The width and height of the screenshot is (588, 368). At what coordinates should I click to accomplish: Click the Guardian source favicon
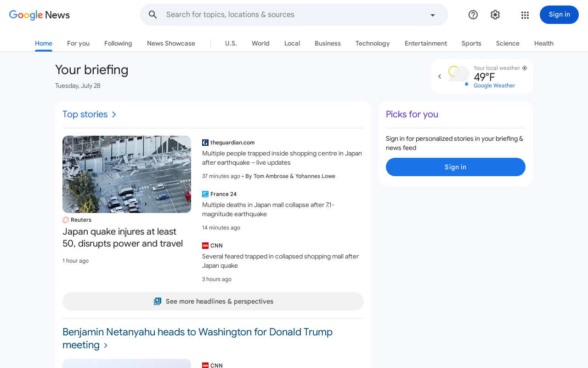[x=205, y=143]
